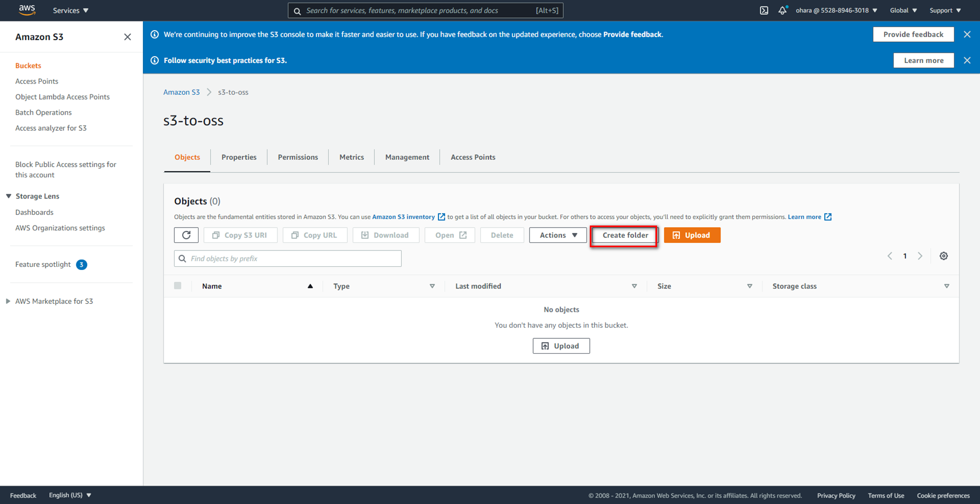The width and height of the screenshot is (980, 504).
Task: Click the Copy URL button
Action: (x=315, y=235)
